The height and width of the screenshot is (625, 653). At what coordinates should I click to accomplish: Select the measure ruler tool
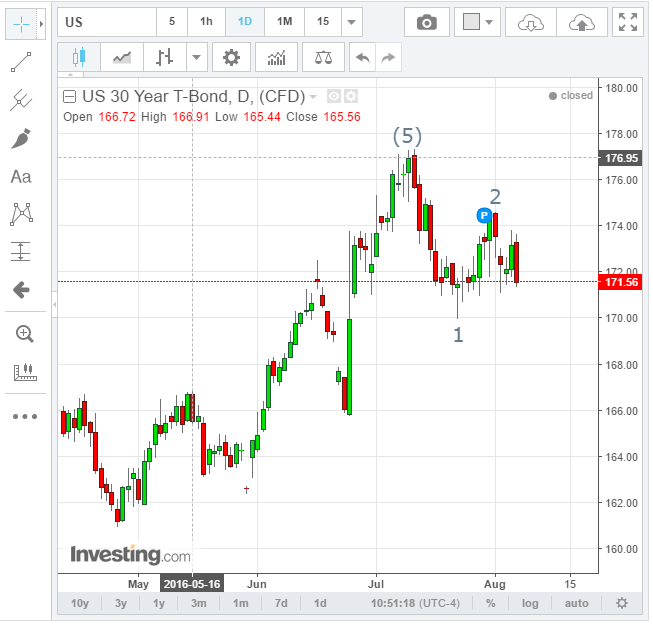coord(25,372)
